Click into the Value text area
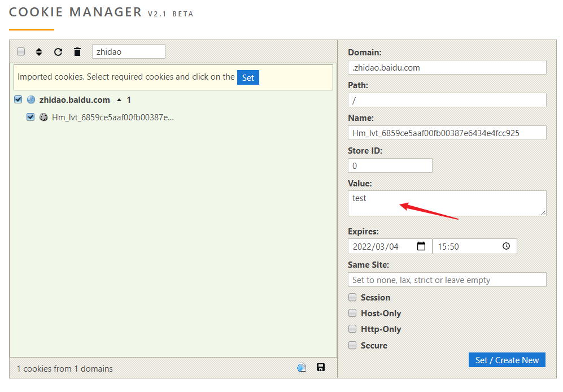This screenshot has width=563, height=392. pos(446,203)
